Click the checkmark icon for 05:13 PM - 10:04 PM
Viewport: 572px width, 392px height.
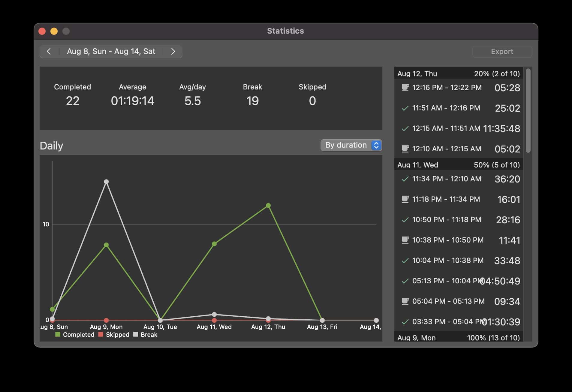[405, 281]
